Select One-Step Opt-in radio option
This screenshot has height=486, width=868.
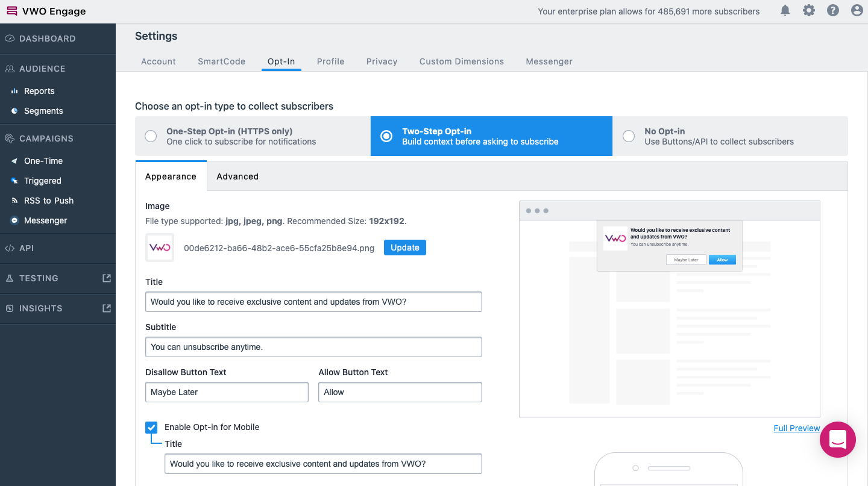(151, 136)
